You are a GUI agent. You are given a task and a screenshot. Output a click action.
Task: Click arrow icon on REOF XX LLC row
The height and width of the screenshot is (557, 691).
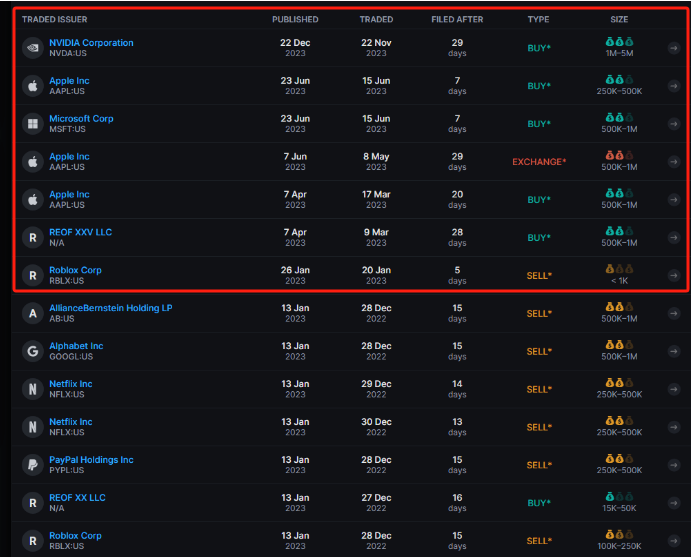[x=675, y=503]
